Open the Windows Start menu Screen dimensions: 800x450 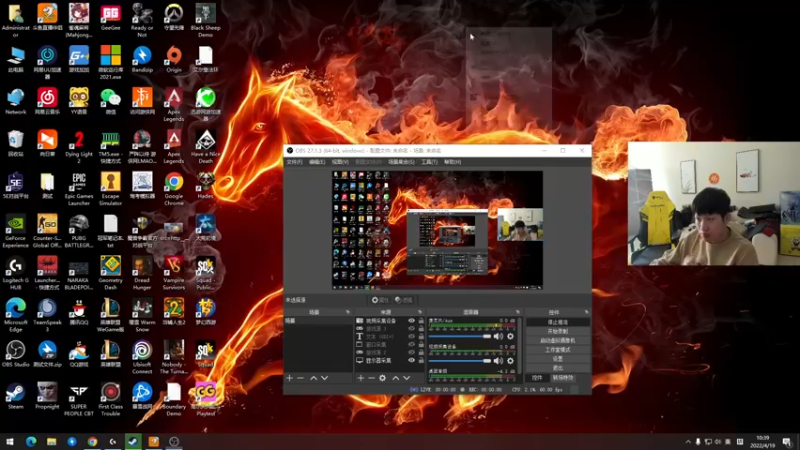[x=10, y=442]
